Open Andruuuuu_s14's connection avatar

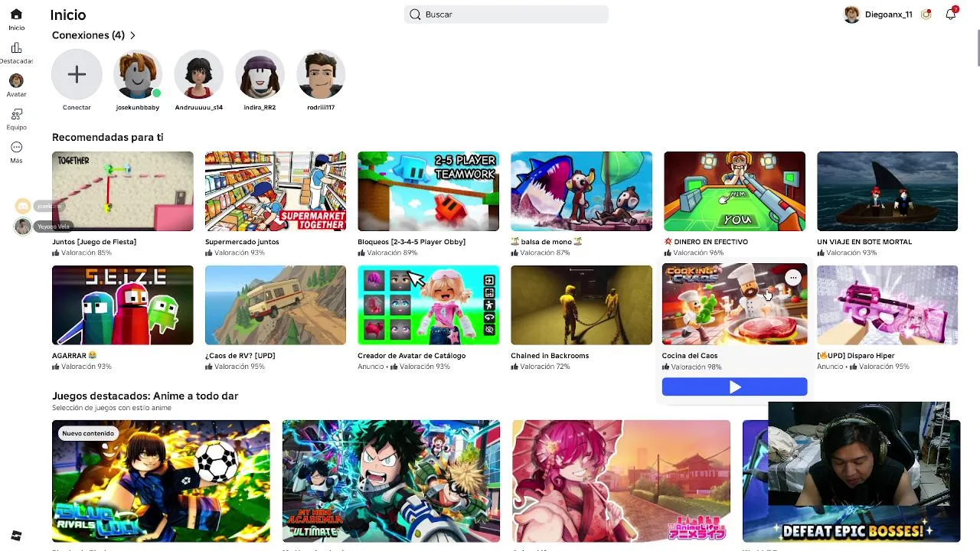pyautogui.click(x=198, y=74)
